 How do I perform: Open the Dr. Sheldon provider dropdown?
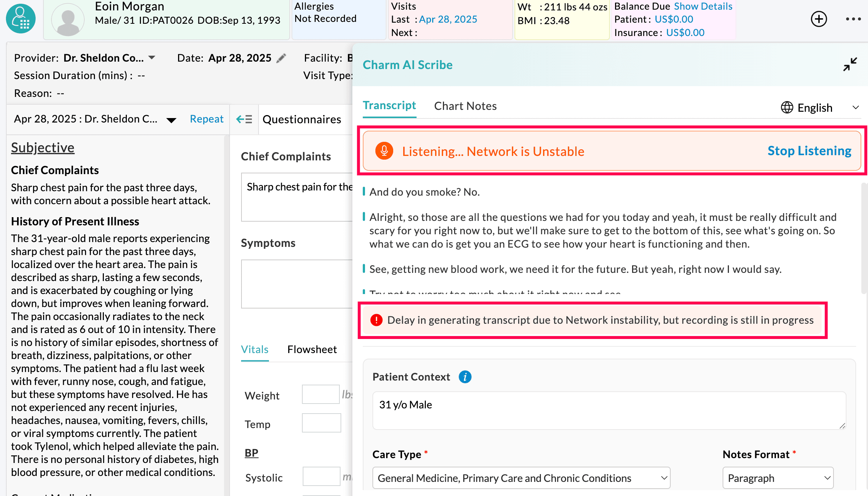[x=152, y=58]
